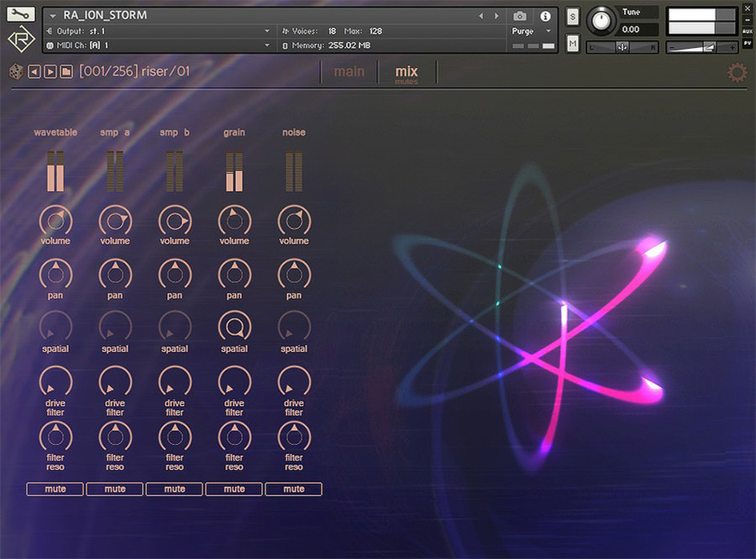
Task: Click the master output level meter
Action: (702, 22)
